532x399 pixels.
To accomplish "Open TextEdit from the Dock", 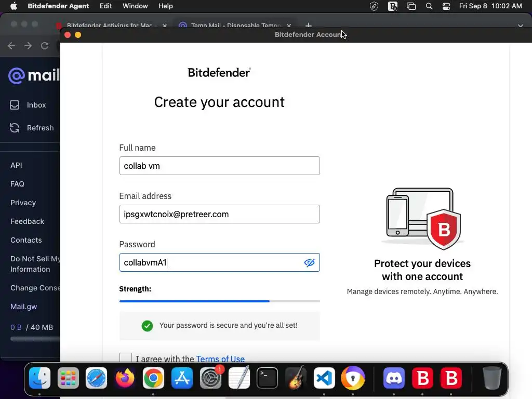I will [x=239, y=378].
